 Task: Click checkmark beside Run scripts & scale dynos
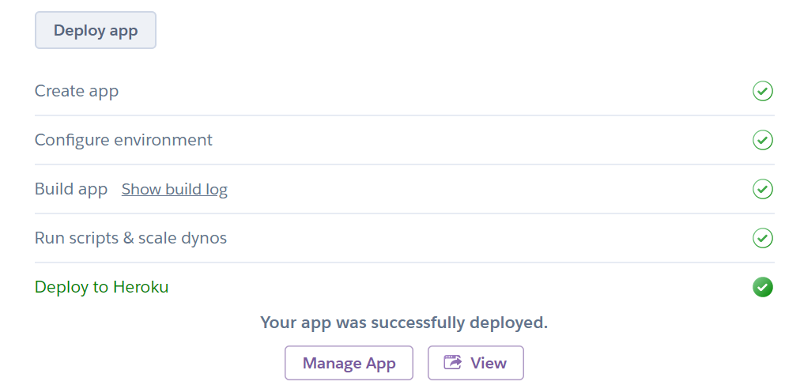pos(762,238)
